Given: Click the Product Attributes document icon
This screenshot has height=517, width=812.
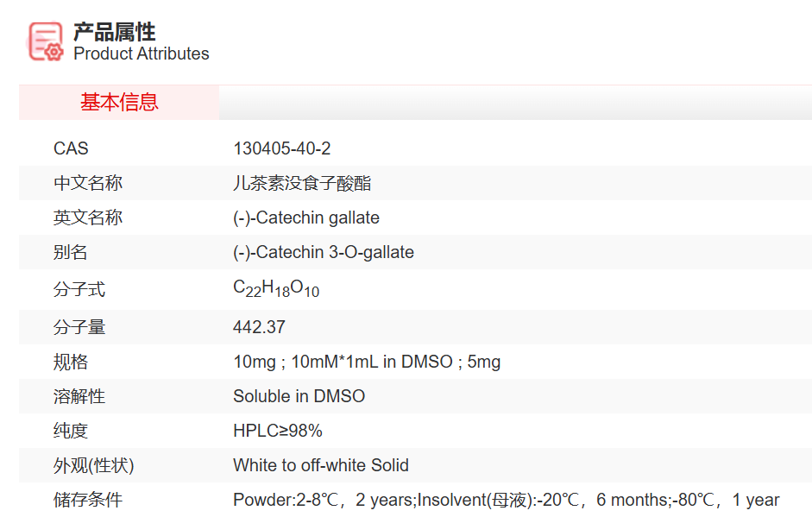Looking at the screenshot, I should click(46, 41).
